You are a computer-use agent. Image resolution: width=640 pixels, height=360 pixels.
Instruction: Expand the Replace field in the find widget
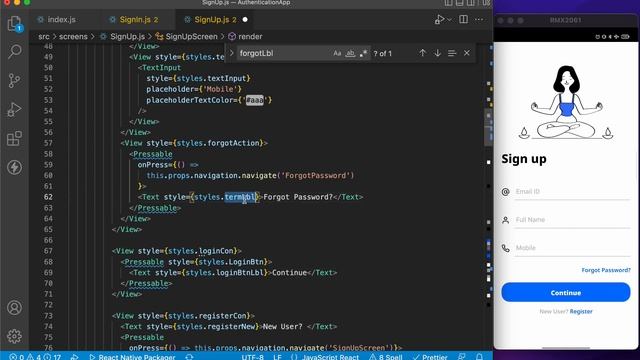click(x=231, y=53)
